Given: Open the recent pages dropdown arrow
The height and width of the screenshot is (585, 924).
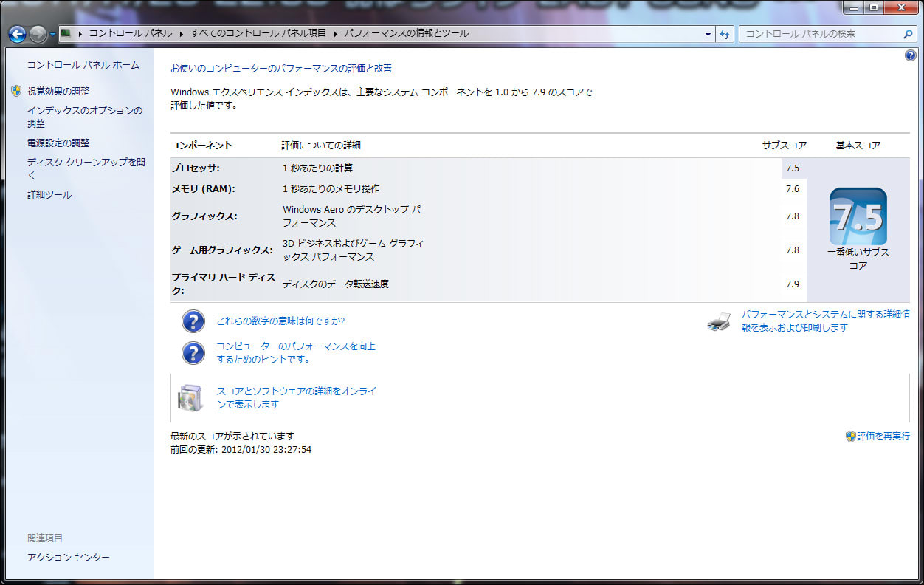Looking at the screenshot, I should point(52,35).
